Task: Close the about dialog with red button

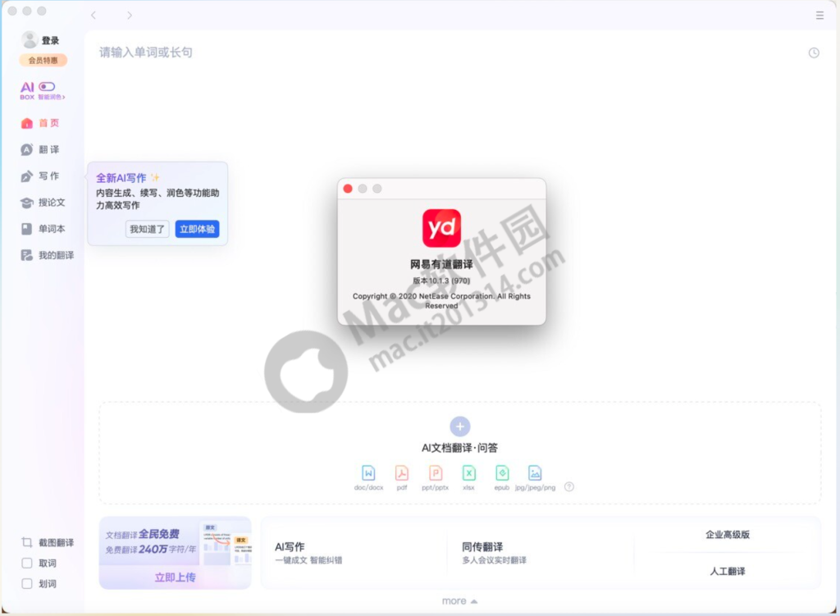Action: pyautogui.click(x=348, y=189)
